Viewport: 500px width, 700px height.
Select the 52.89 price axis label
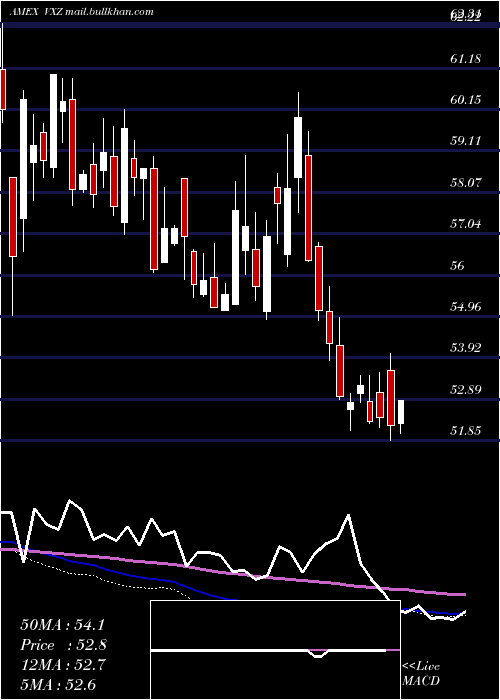466,390
